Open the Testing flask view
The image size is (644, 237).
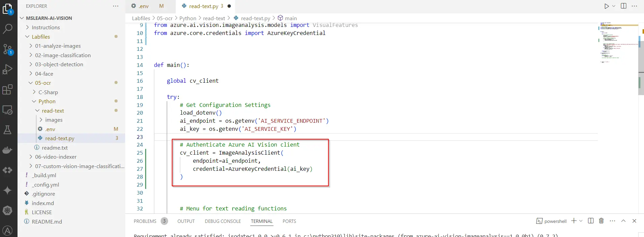tap(7, 130)
